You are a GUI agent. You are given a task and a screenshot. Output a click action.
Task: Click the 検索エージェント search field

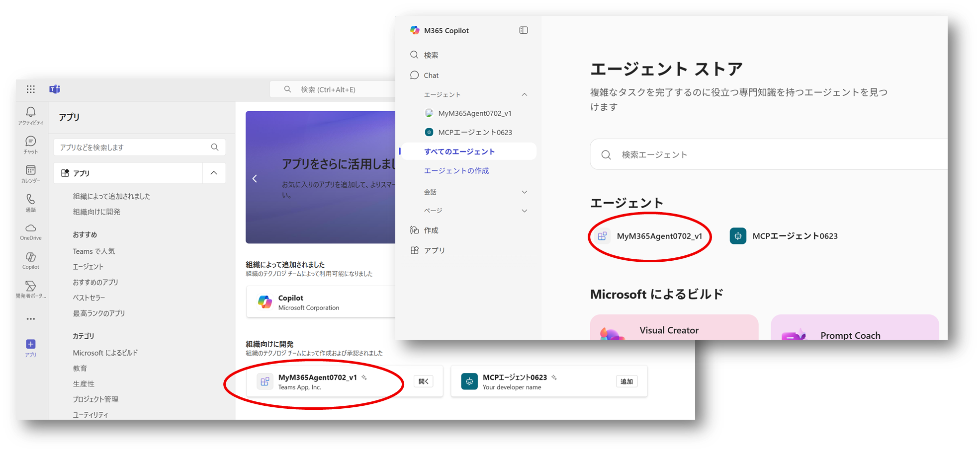[x=768, y=154]
